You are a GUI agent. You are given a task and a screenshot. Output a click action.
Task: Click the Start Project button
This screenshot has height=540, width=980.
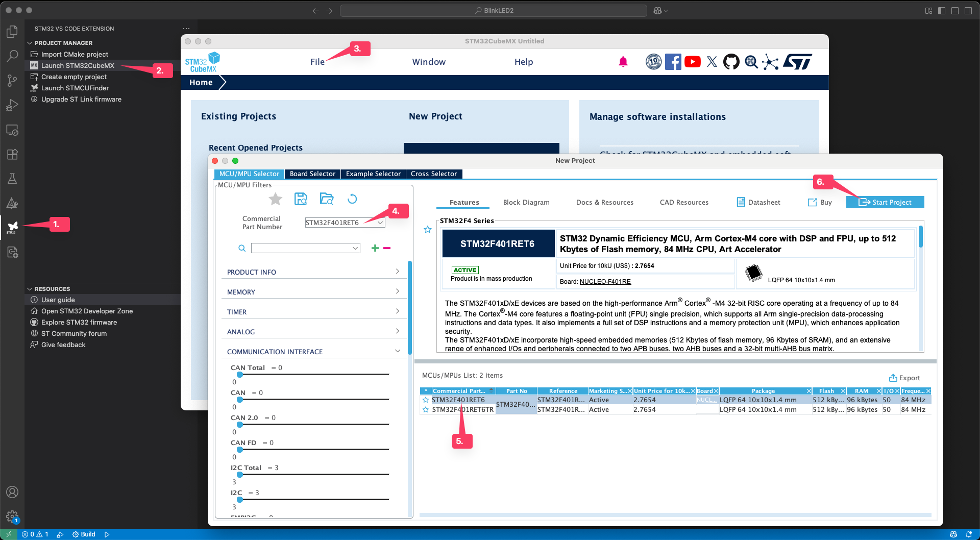click(x=885, y=203)
